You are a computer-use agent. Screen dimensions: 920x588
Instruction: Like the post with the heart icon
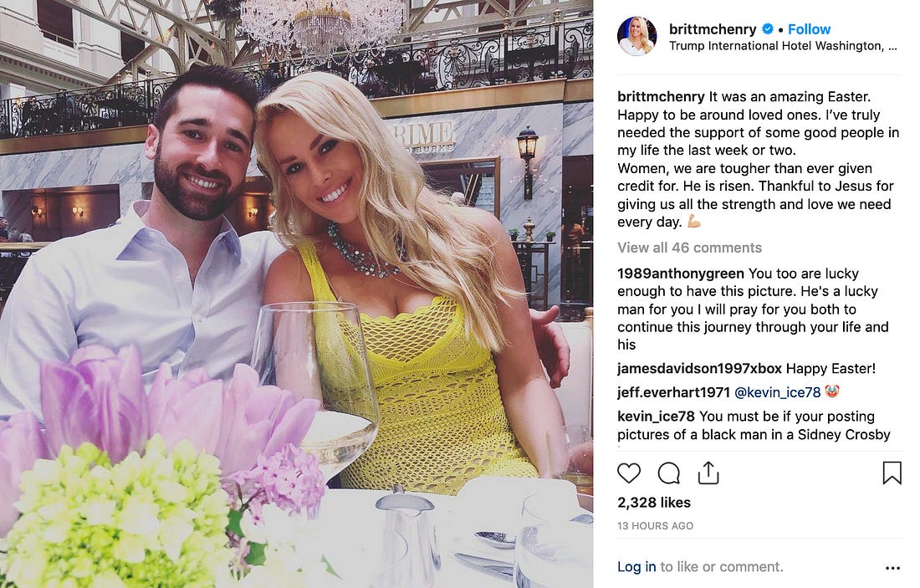[629, 473]
